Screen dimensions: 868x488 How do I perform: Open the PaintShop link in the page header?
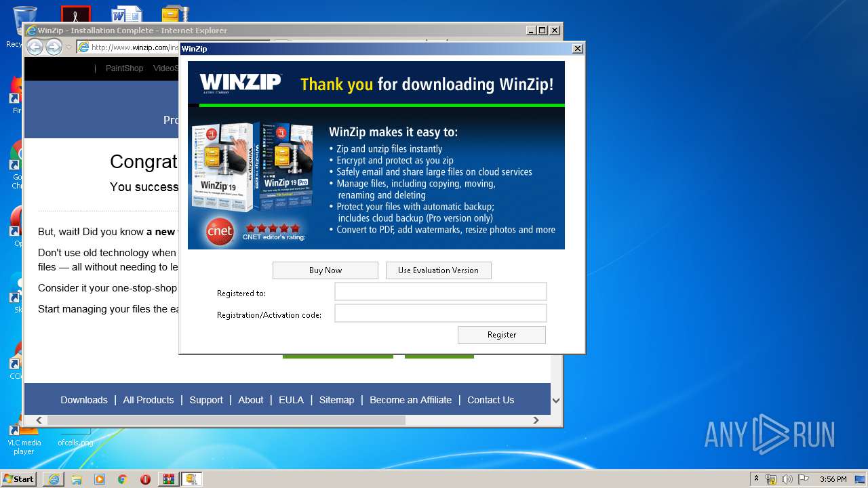(124, 68)
